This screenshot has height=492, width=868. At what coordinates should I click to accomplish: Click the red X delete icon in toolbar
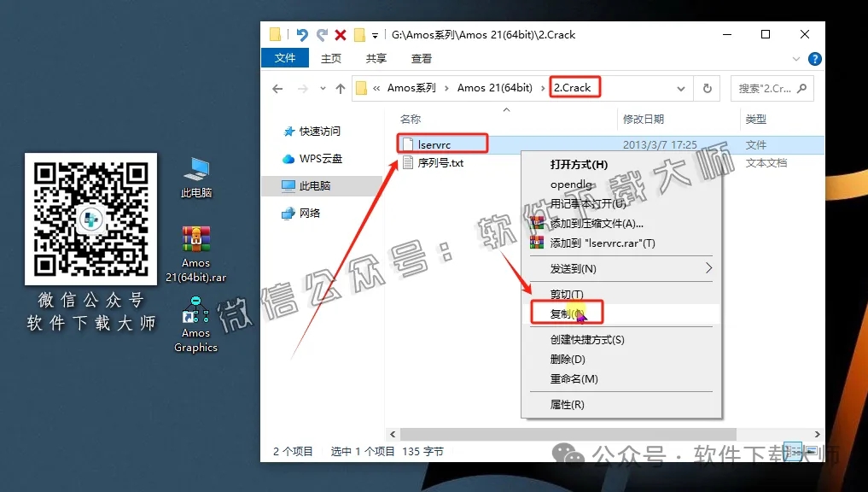(339, 34)
